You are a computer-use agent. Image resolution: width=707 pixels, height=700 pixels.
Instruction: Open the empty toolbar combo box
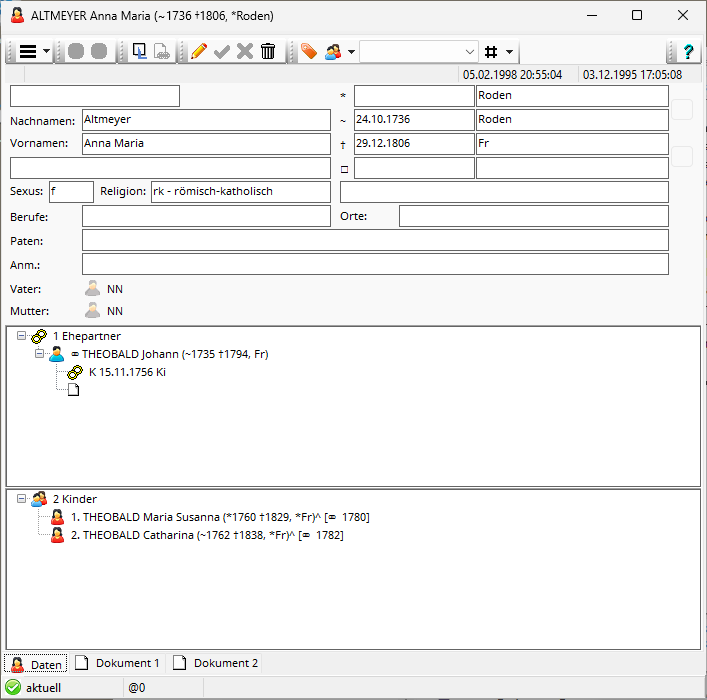(x=418, y=52)
